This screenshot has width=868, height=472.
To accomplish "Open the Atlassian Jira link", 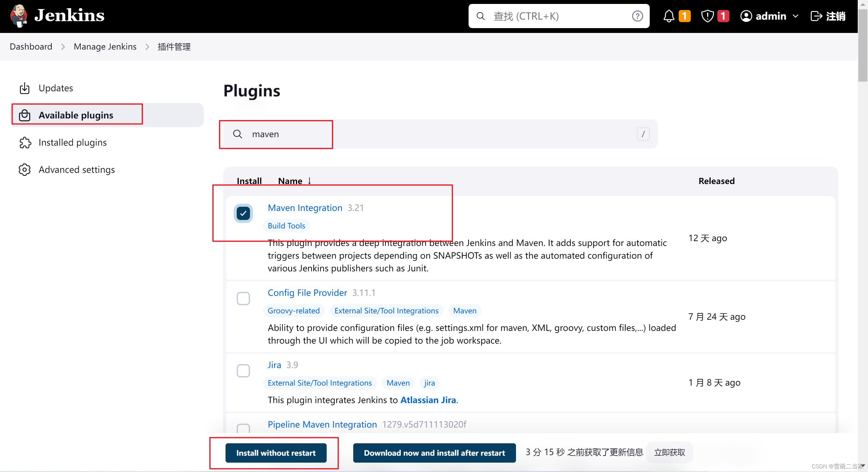I will pyautogui.click(x=428, y=400).
